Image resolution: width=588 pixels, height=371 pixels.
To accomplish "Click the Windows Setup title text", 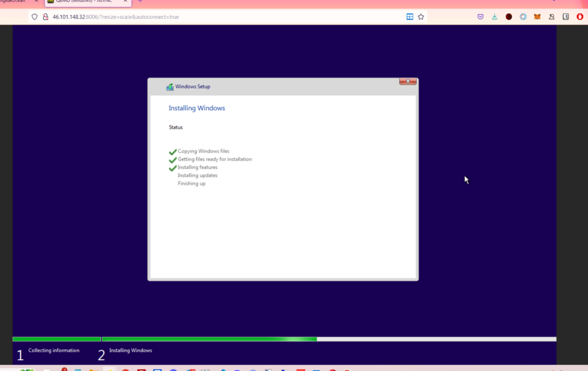I will click(192, 87).
